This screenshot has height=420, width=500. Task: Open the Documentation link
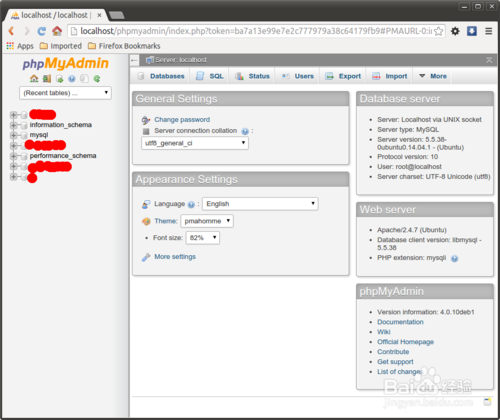(400, 322)
